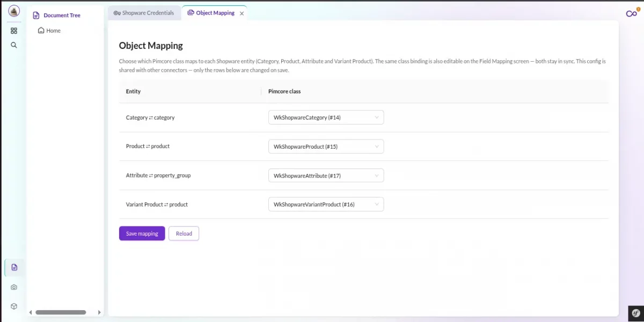644x322 pixels.
Task: Click the tree panel scrollbar right arrow
Action: point(99,312)
